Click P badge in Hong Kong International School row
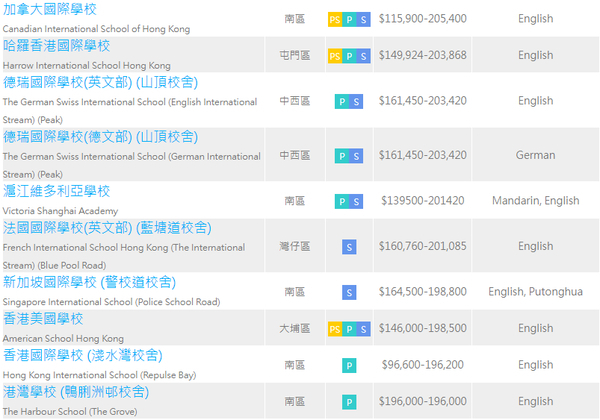The width and height of the screenshot is (600, 420). [x=349, y=366]
